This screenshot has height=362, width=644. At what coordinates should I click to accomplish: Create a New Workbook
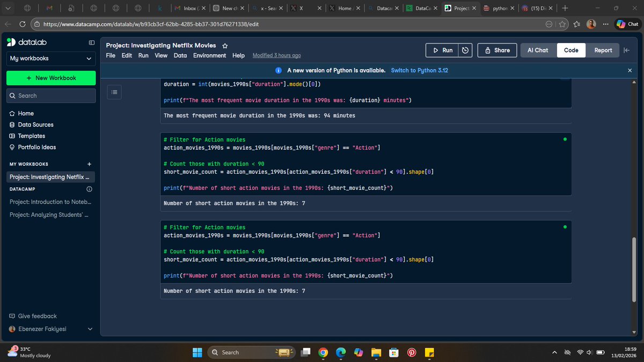[51, 78]
